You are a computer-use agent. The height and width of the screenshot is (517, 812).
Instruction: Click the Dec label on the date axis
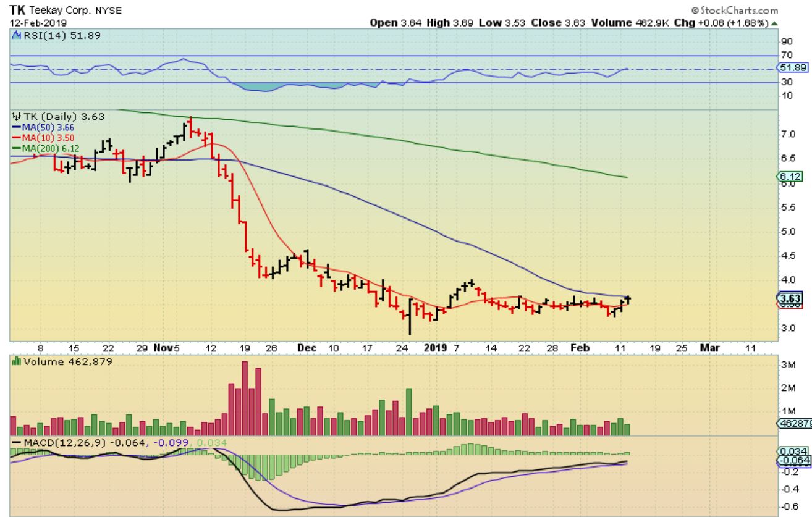[x=307, y=348]
